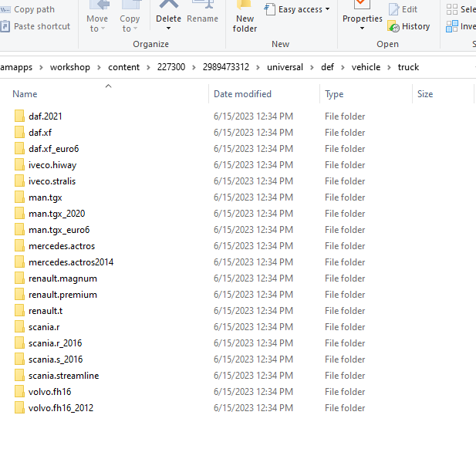The height and width of the screenshot is (459, 476).
Task: Select the renault.premium folder icon
Action: [x=19, y=295]
